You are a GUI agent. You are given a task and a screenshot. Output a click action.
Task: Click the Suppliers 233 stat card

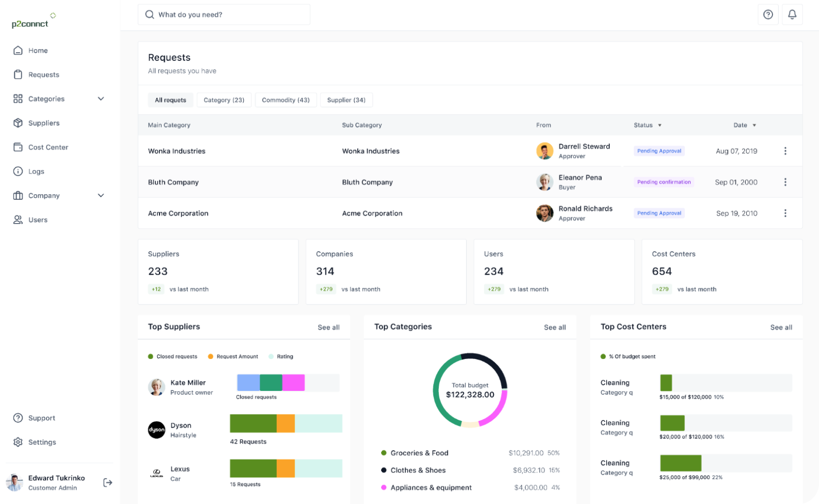(218, 272)
